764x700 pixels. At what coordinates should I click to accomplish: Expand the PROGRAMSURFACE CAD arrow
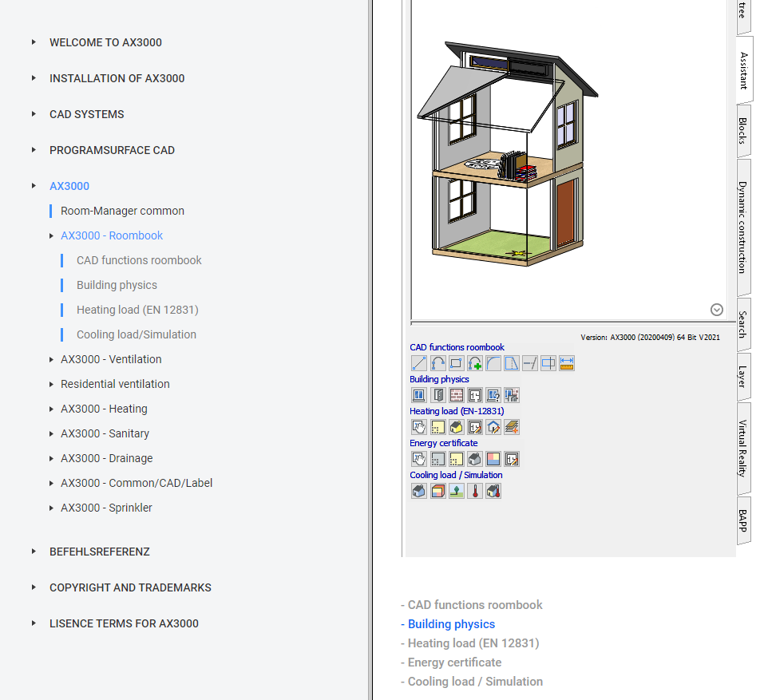[x=34, y=149]
